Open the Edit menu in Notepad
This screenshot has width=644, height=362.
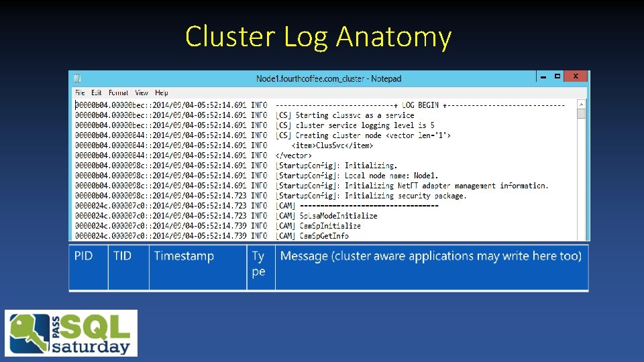pos(97,93)
